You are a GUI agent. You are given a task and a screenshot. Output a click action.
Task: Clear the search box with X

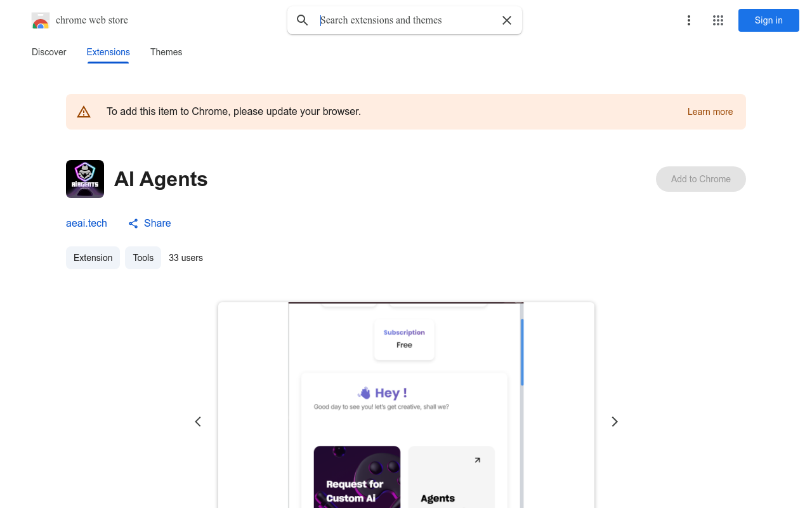[507, 20]
